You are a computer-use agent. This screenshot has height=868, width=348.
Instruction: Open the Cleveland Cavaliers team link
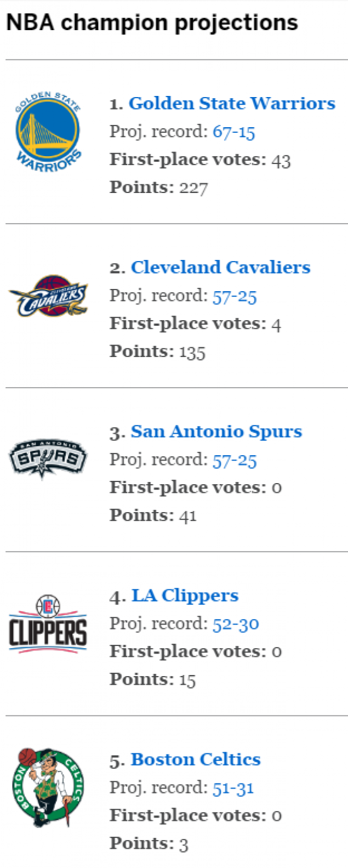[220, 267]
